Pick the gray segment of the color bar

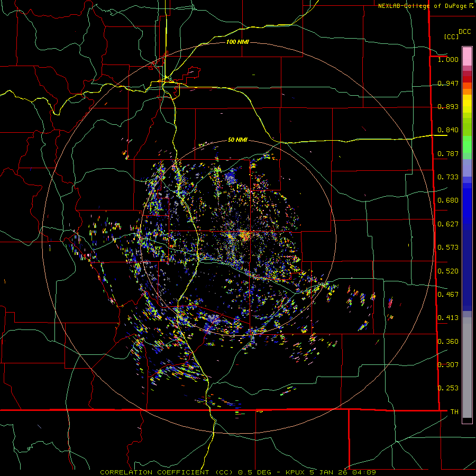coord(467,368)
